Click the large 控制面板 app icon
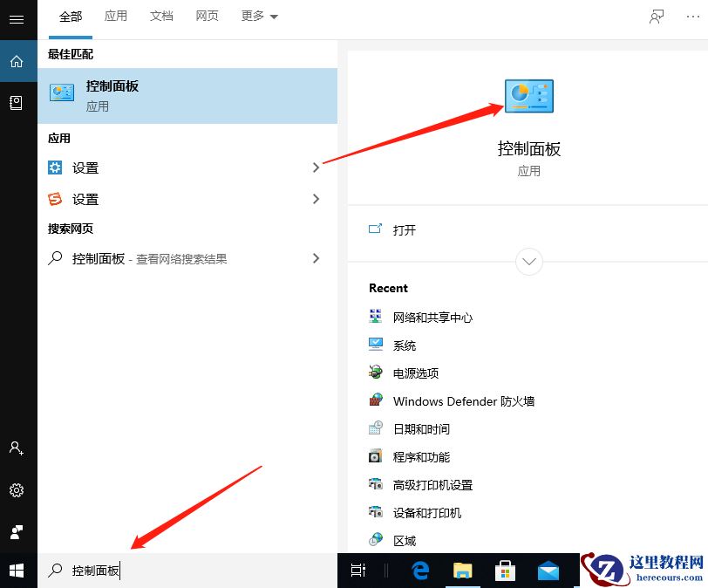This screenshot has height=588, width=708. [529, 96]
